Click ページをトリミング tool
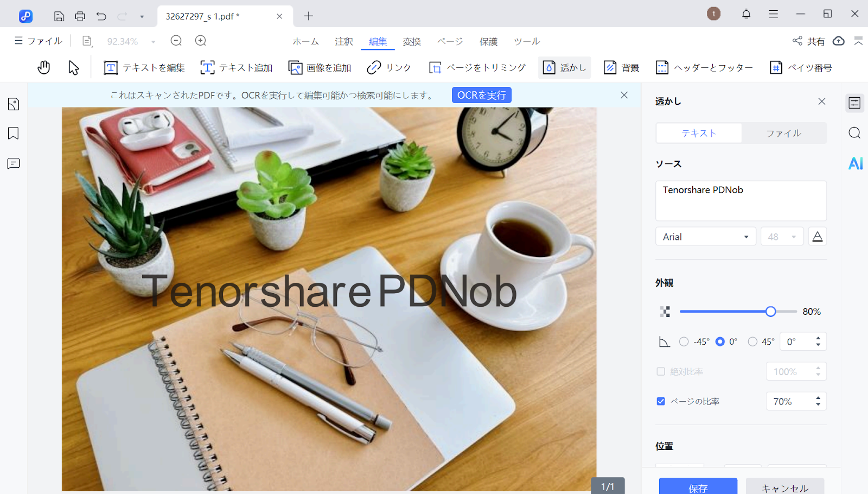Image resolution: width=868 pixels, height=494 pixels. point(477,67)
